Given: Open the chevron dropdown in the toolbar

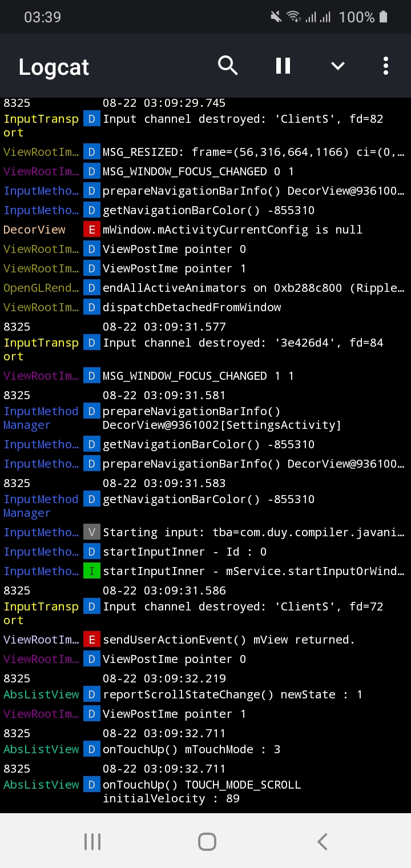Looking at the screenshot, I should pyautogui.click(x=337, y=66).
